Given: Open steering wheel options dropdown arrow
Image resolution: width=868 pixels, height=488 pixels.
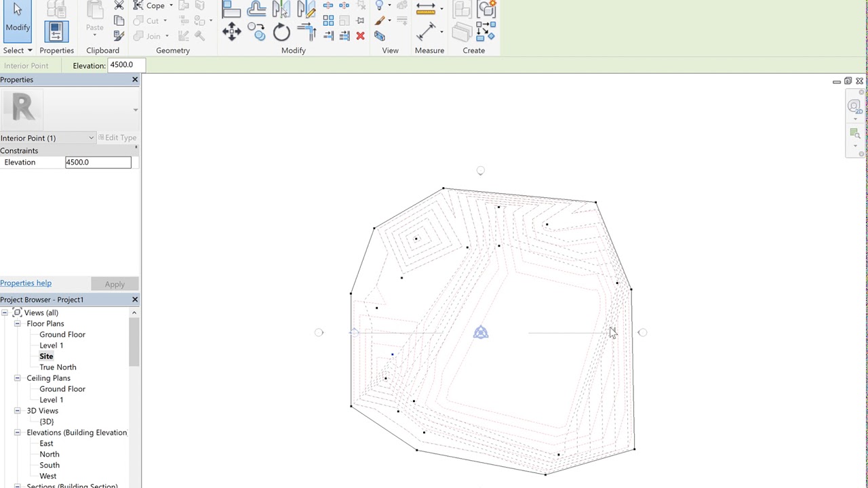Looking at the screenshot, I should pos(854,119).
